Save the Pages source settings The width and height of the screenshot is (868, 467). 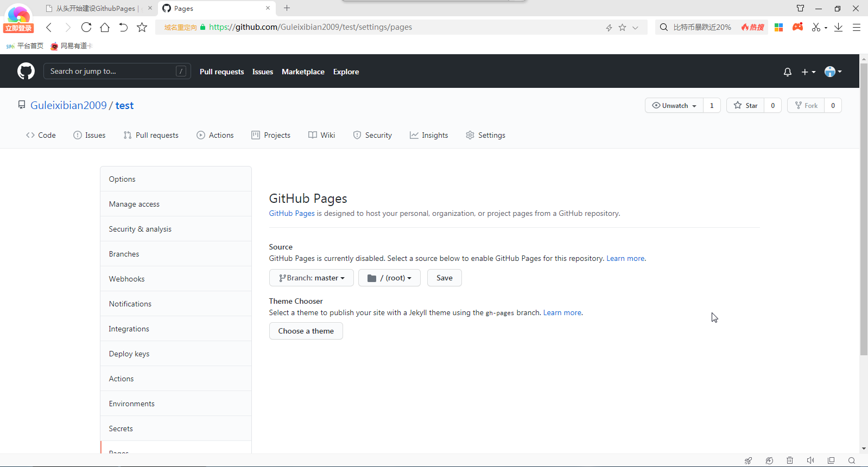pyautogui.click(x=445, y=278)
